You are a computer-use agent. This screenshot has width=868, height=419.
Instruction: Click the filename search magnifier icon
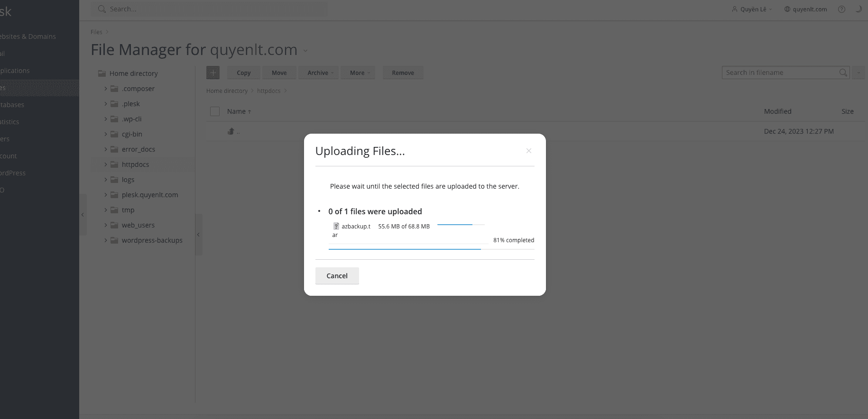coord(843,73)
